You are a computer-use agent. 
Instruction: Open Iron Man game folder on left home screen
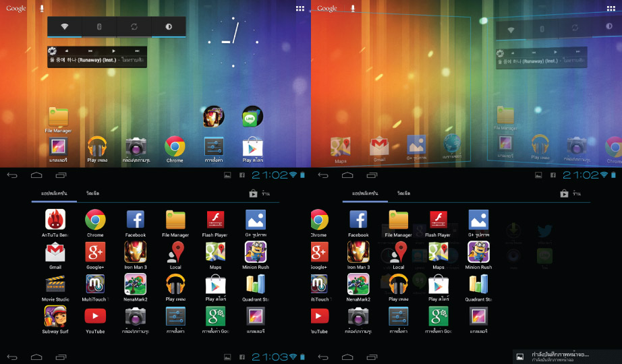(213, 116)
